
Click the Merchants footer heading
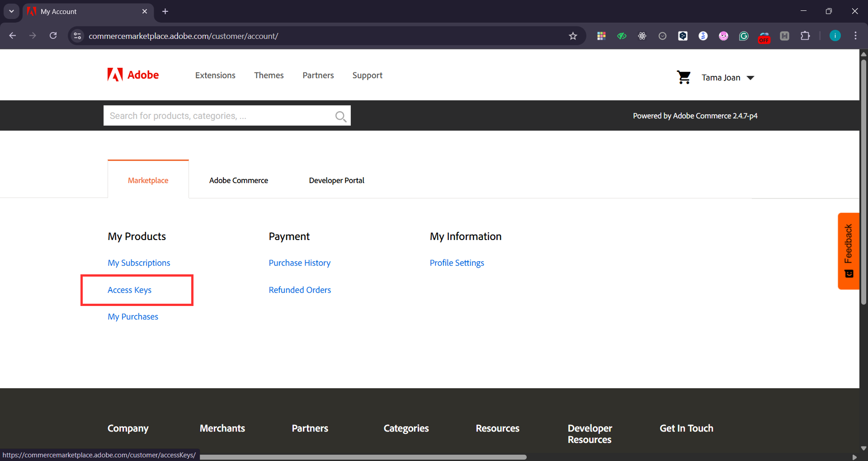click(x=222, y=428)
